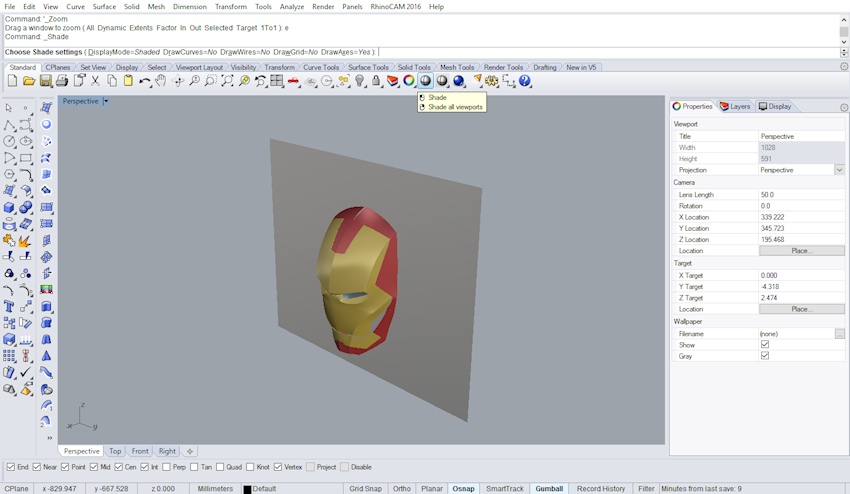This screenshot has width=850, height=494.
Task: Uncheck the wallpaper Show checkbox
Action: pyautogui.click(x=765, y=345)
